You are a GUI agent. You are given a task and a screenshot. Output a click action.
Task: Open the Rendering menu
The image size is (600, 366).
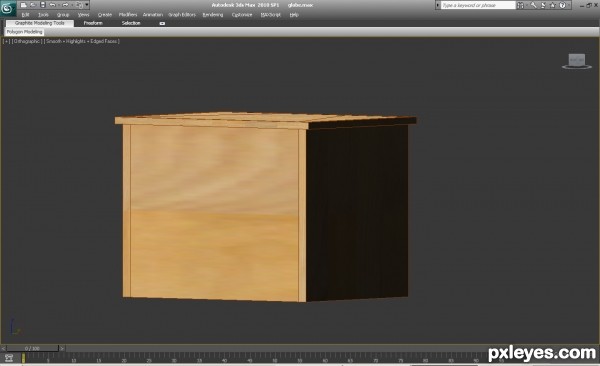(213, 15)
